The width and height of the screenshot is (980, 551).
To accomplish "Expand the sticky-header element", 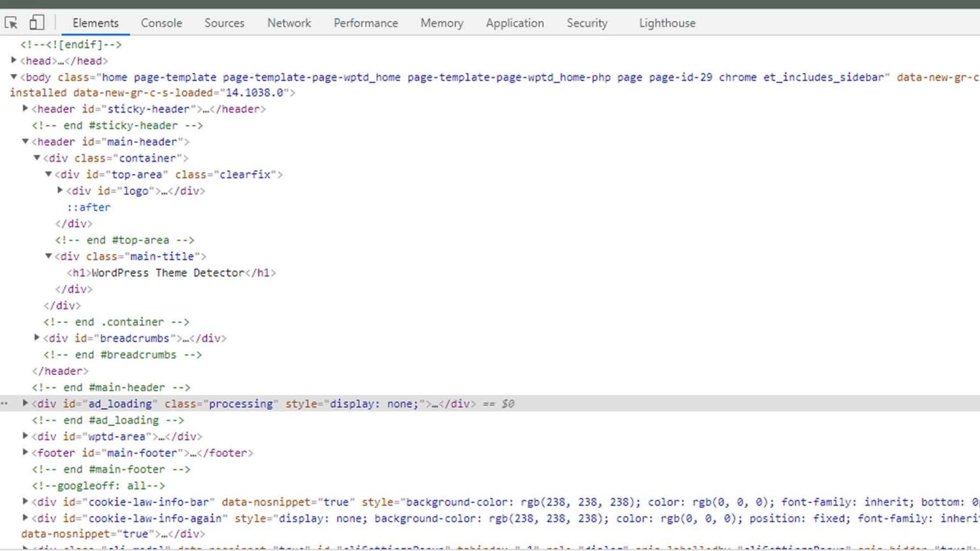I will pyautogui.click(x=24, y=108).
